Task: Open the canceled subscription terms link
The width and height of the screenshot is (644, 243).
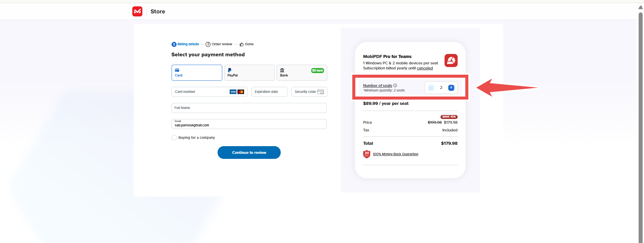Action: coord(425,68)
